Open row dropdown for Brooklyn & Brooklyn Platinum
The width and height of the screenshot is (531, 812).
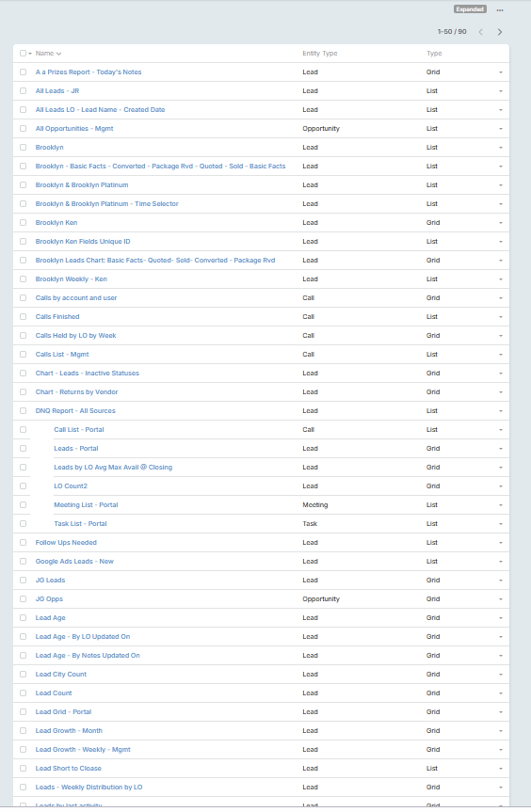501,185
